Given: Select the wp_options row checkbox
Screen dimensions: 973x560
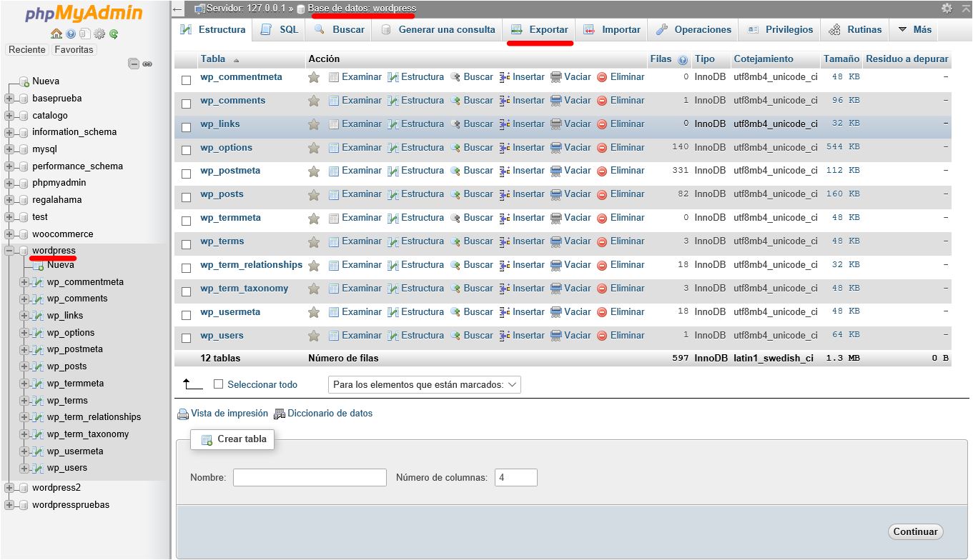Looking at the screenshot, I should (x=186, y=151).
